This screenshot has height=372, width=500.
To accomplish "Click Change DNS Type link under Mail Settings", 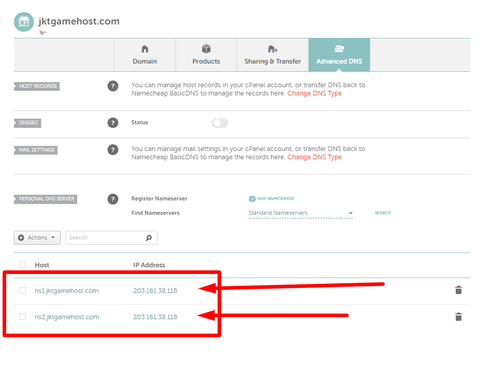I will [x=314, y=157].
